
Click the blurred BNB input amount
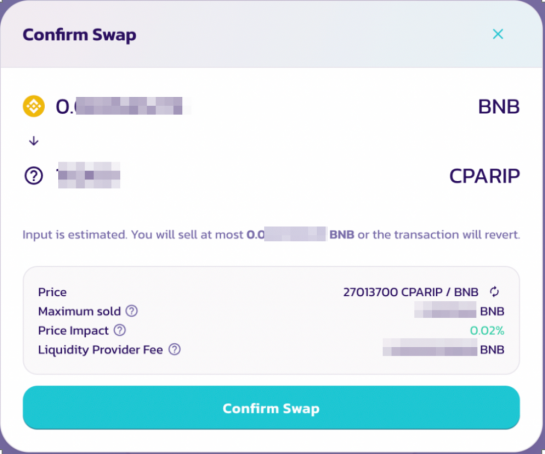(x=123, y=106)
